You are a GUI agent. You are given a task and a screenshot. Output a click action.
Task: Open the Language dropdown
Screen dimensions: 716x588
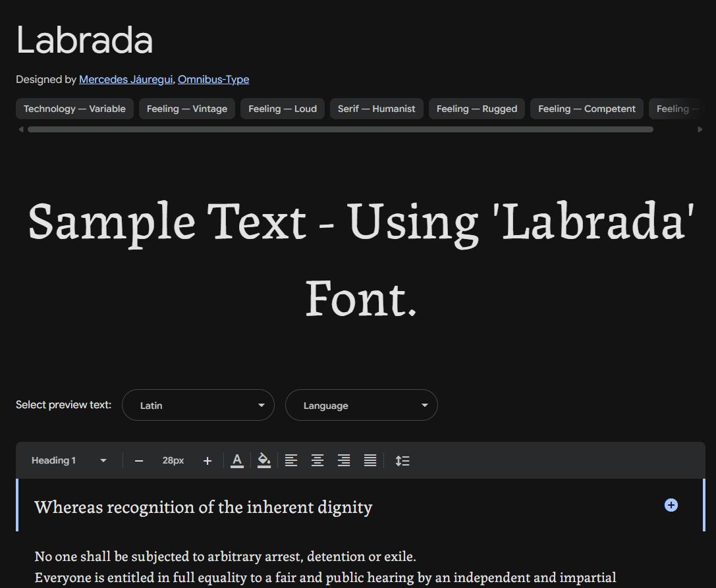tap(362, 405)
